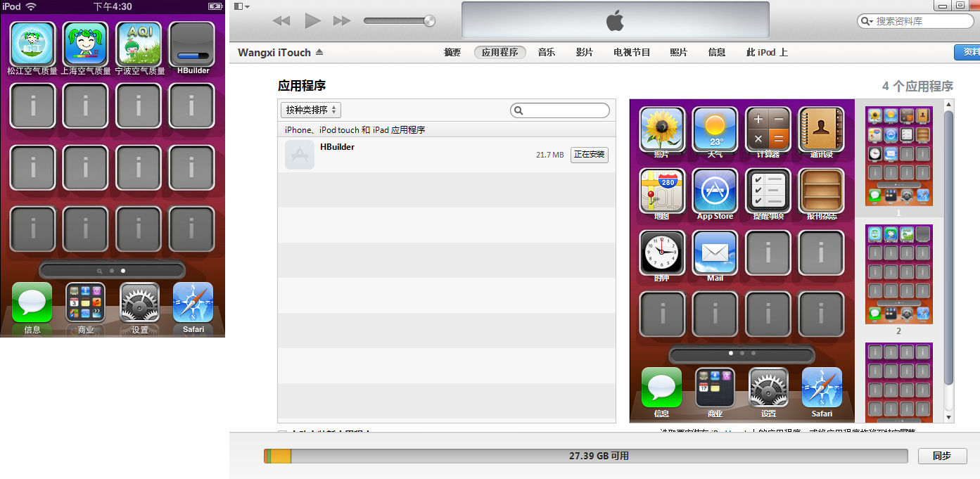Click the 搜索资料库 search field

point(915,21)
